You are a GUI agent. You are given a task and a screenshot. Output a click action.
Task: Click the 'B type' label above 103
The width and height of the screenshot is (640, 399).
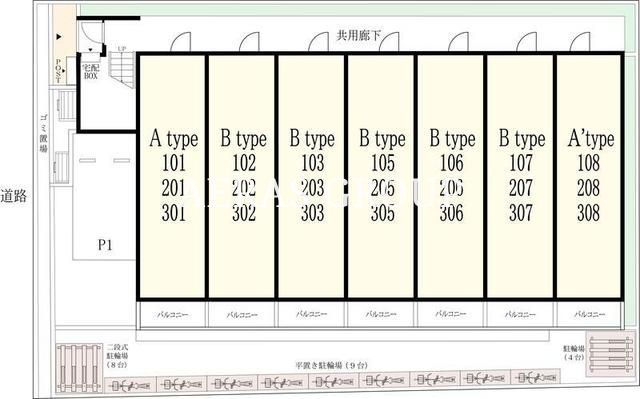coord(312,140)
